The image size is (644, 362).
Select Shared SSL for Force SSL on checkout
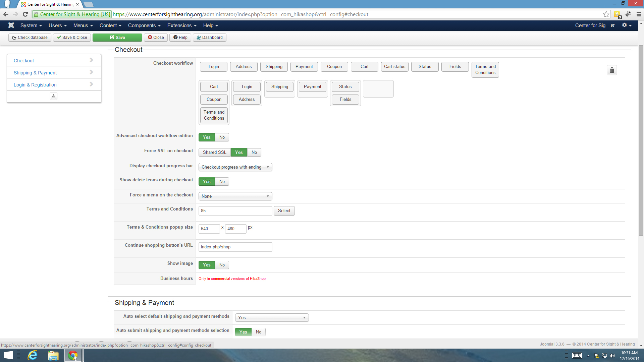pos(214,153)
